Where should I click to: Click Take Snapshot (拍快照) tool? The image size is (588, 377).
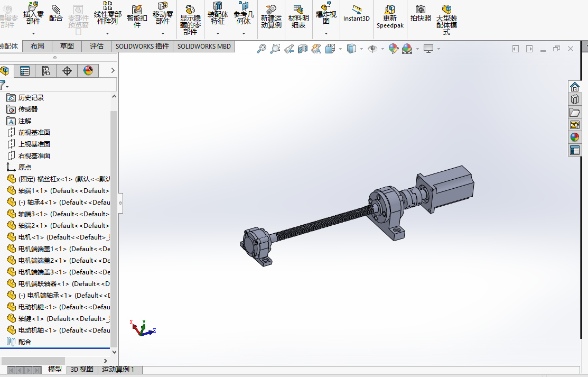point(421,14)
